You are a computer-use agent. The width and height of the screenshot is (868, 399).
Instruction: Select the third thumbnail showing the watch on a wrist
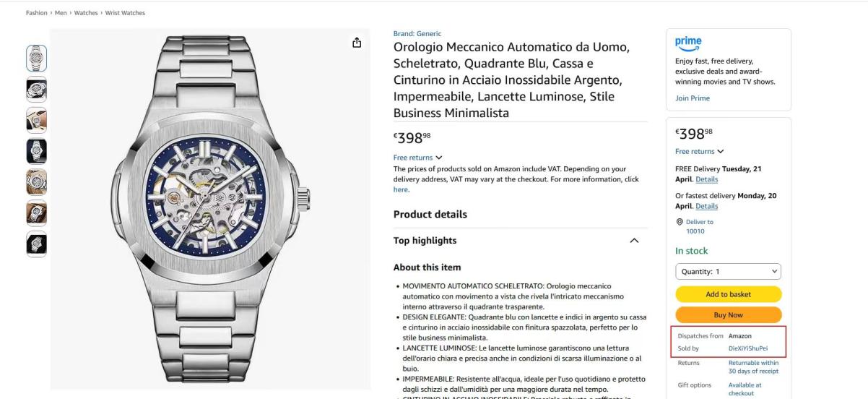[x=37, y=120]
